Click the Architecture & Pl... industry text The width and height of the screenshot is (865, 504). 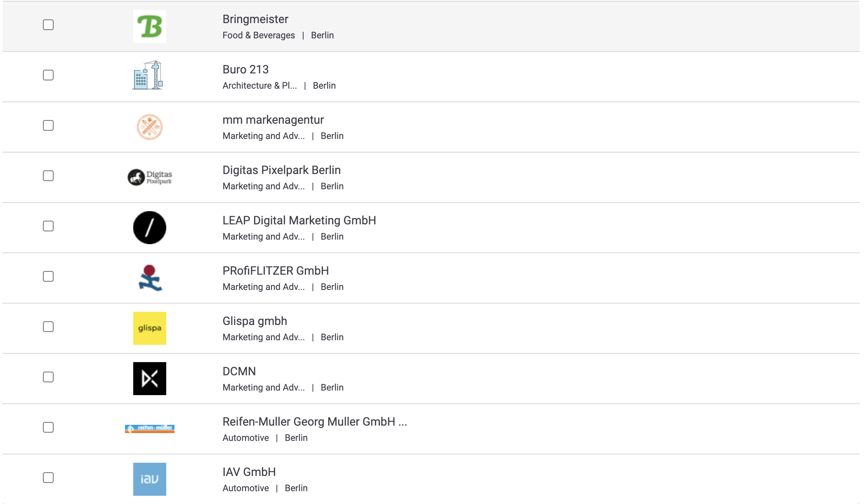(259, 86)
